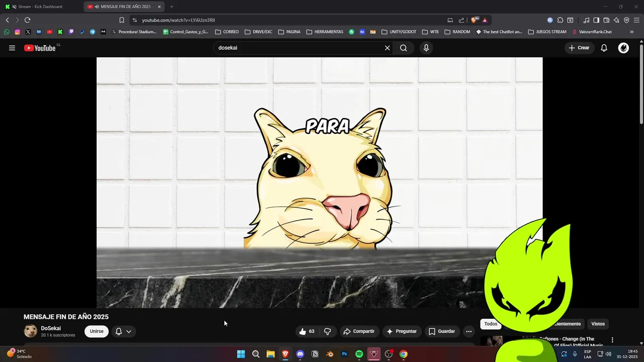Image resolution: width=644 pixels, height=362 pixels.
Task: Open the YouTube guide hamburger menu
Action: 12,48
